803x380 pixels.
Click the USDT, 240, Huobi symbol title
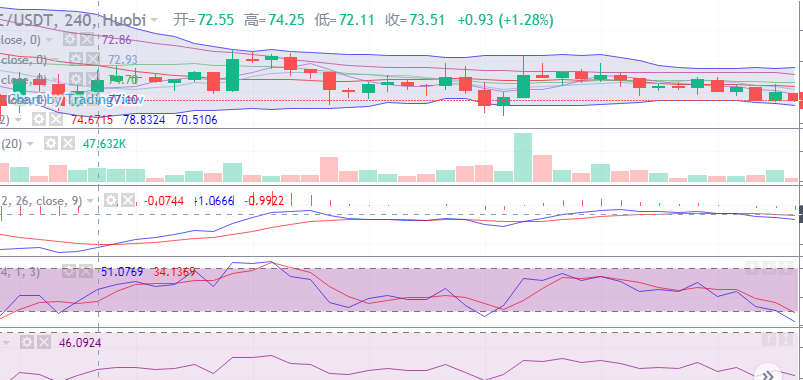73,20
